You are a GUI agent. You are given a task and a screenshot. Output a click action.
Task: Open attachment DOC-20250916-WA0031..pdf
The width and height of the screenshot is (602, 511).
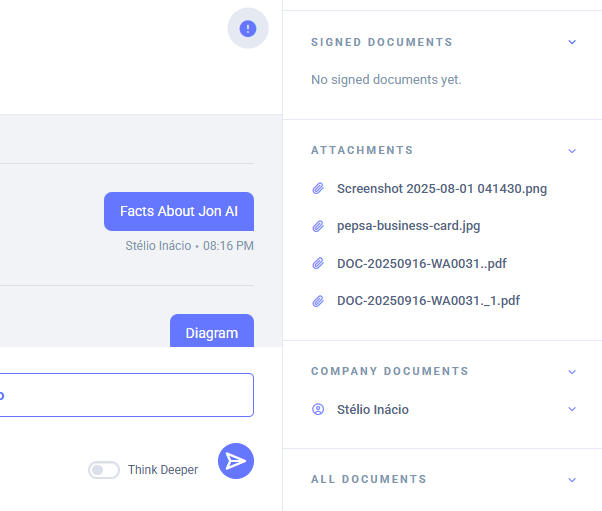point(422,264)
